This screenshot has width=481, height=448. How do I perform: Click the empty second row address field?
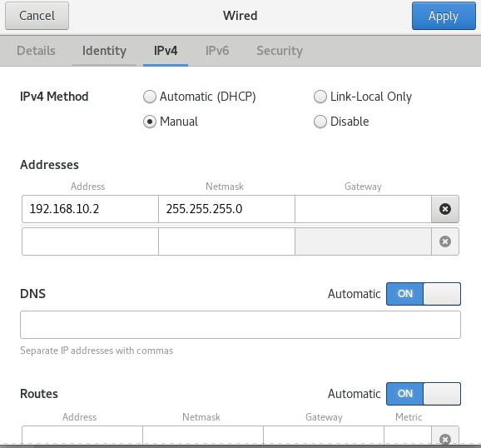click(x=90, y=241)
